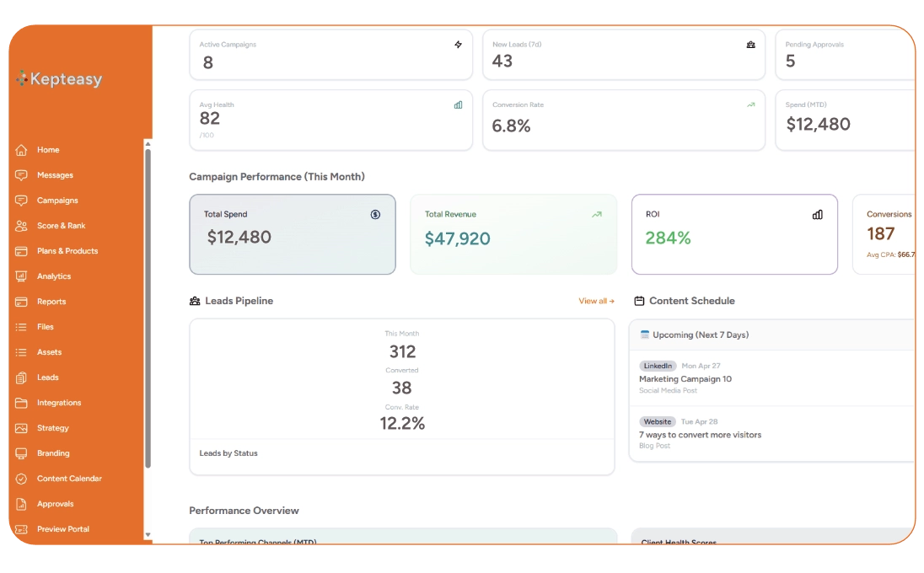Open Marketing Campaign 10 schedule entry
924x573 pixels.
point(685,379)
